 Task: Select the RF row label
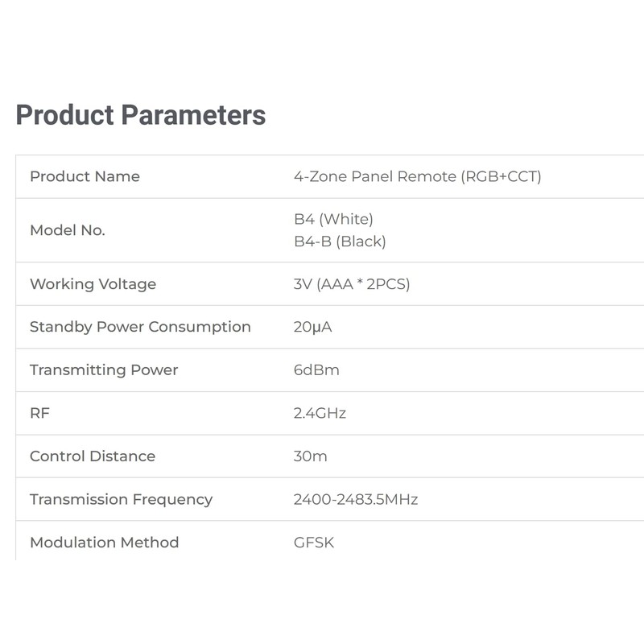point(40,413)
